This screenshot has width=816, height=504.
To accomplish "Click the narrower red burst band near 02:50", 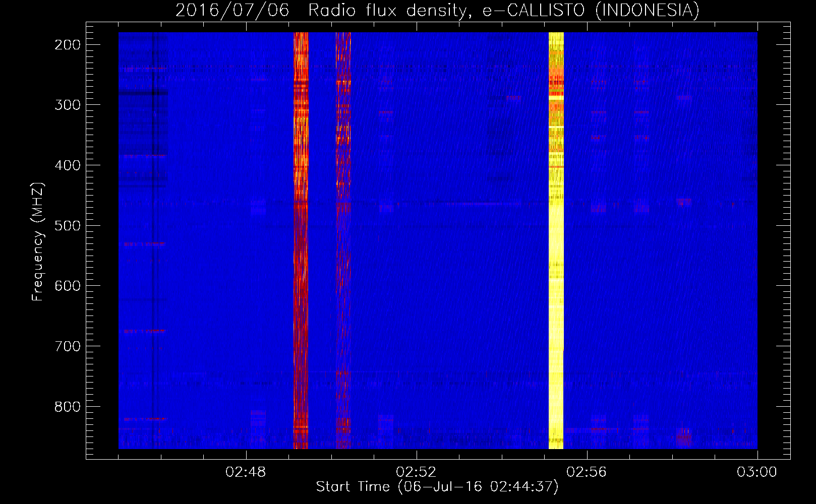I will [x=343, y=240].
